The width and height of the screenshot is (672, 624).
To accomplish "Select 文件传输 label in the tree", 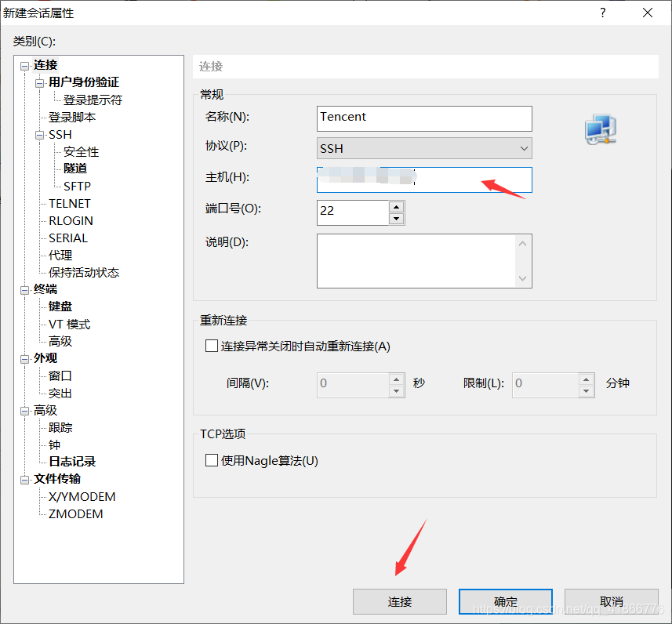I will click(57, 479).
